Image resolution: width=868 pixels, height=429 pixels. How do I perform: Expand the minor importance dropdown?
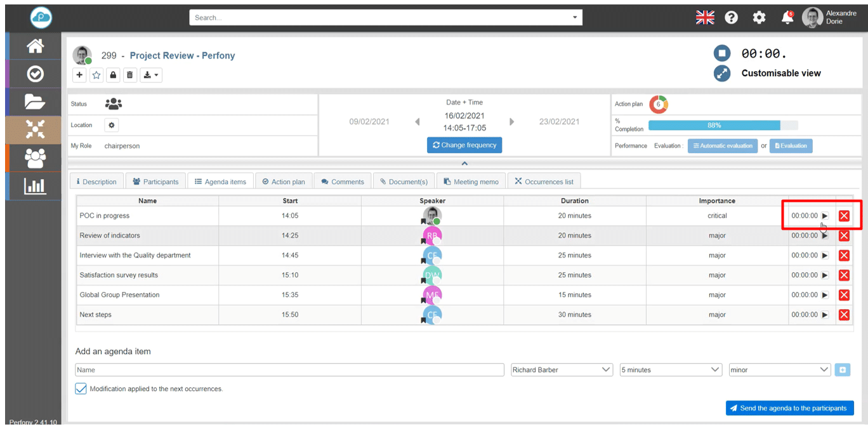click(x=779, y=370)
